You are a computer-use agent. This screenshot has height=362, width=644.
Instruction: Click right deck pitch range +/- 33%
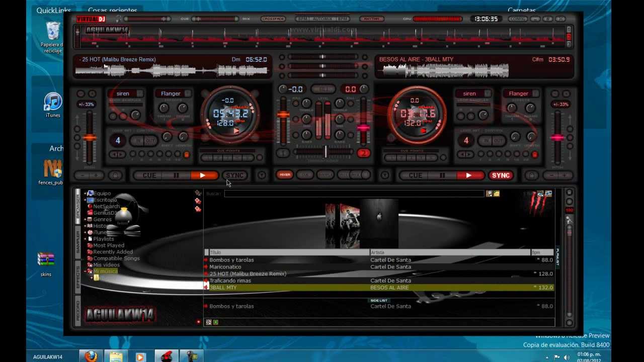point(561,105)
